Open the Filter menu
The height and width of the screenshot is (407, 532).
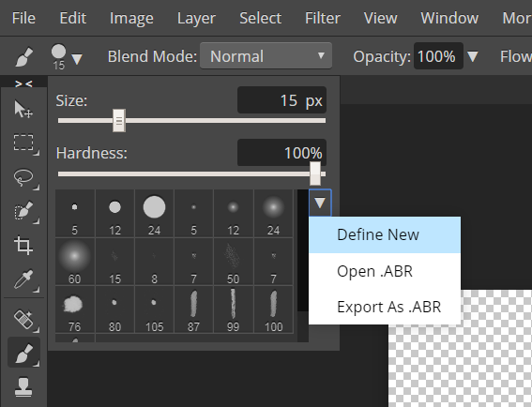[x=323, y=18]
